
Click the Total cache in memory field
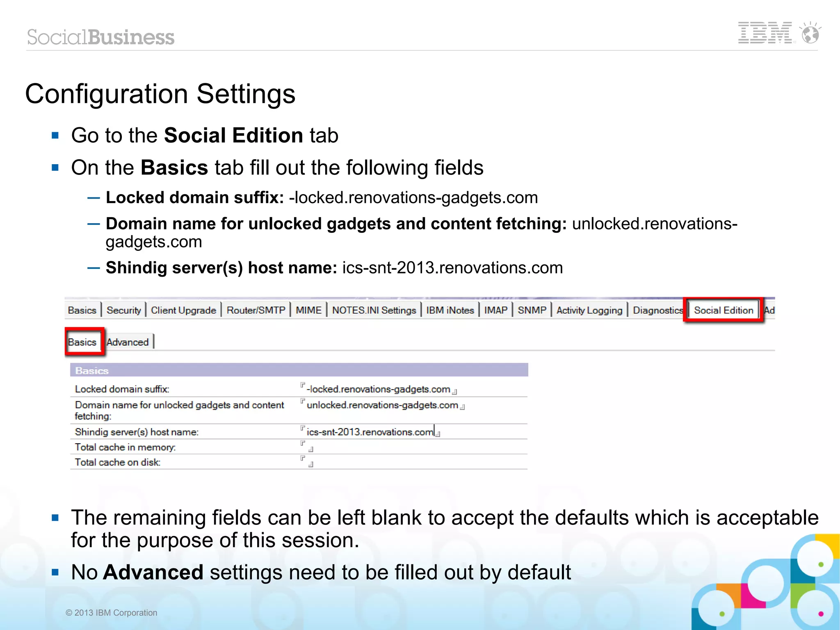[307, 447]
